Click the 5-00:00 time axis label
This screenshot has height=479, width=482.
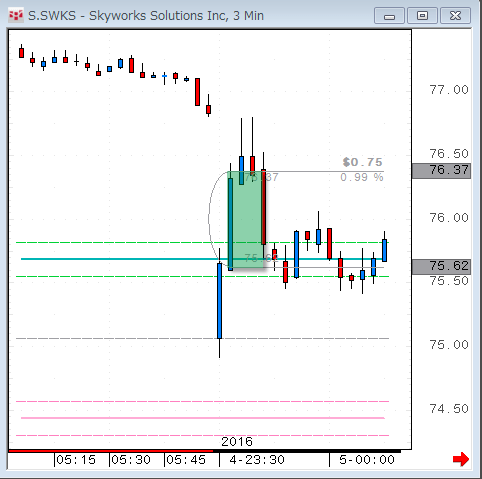(367, 460)
